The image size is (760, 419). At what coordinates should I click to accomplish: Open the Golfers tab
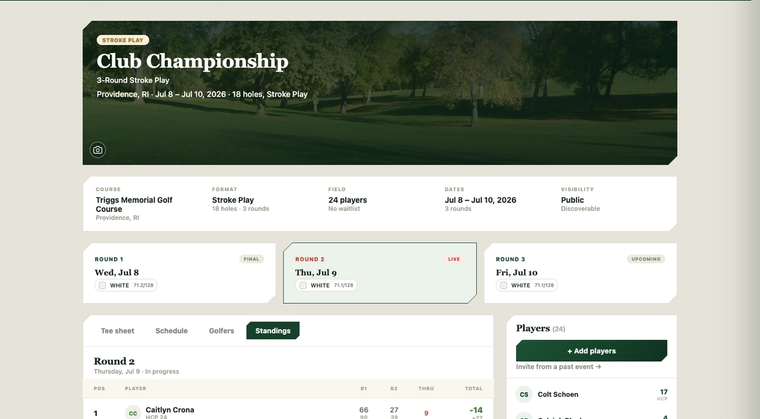pyautogui.click(x=222, y=331)
